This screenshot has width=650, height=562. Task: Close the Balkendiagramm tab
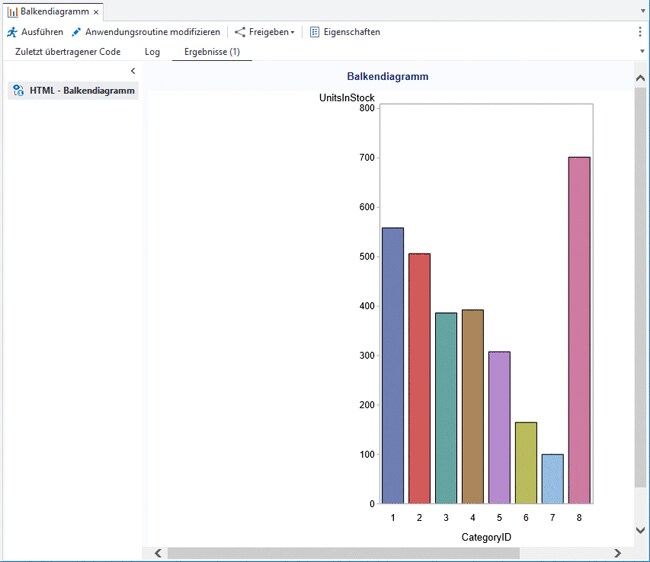click(x=96, y=12)
